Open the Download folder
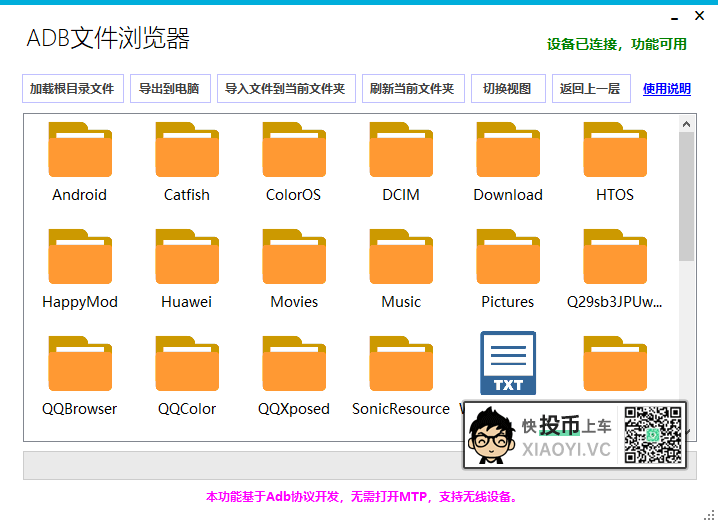This screenshot has height=524, width=718. point(508,151)
